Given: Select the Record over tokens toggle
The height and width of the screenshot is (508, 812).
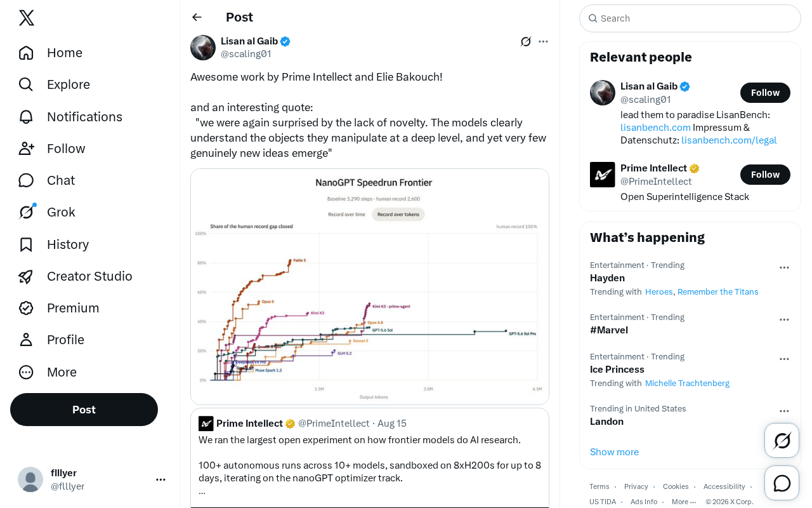Looking at the screenshot, I should point(398,215).
